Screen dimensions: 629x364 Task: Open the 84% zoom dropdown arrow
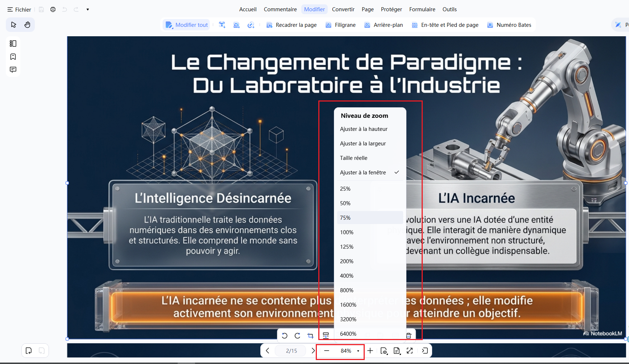coord(358,351)
